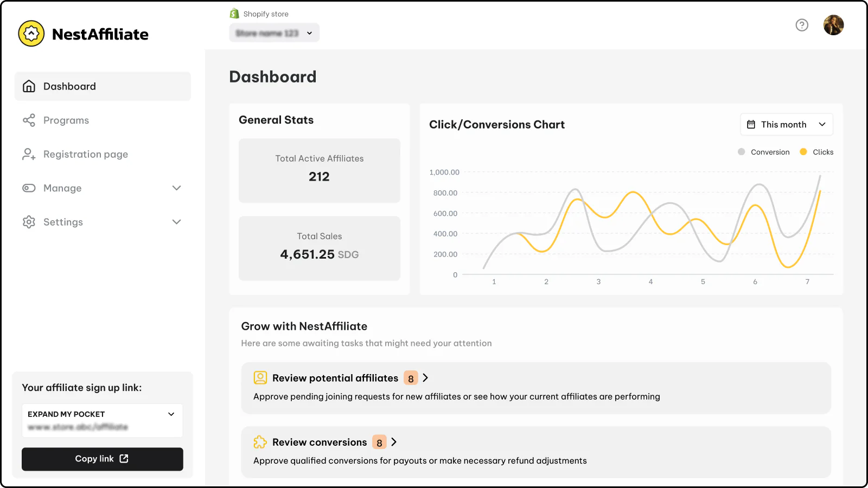Click the Total Active Affiliates card
This screenshot has height=488, width=868.
(320, 171)
